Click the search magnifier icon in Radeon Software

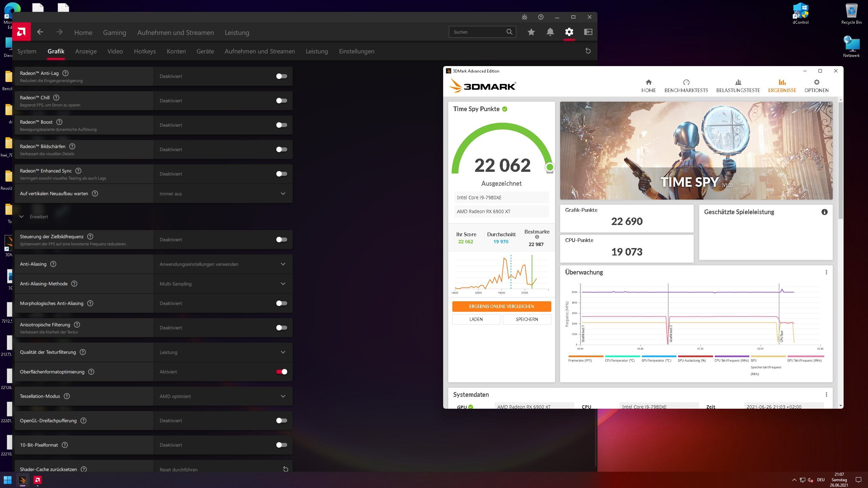(509, 32)
